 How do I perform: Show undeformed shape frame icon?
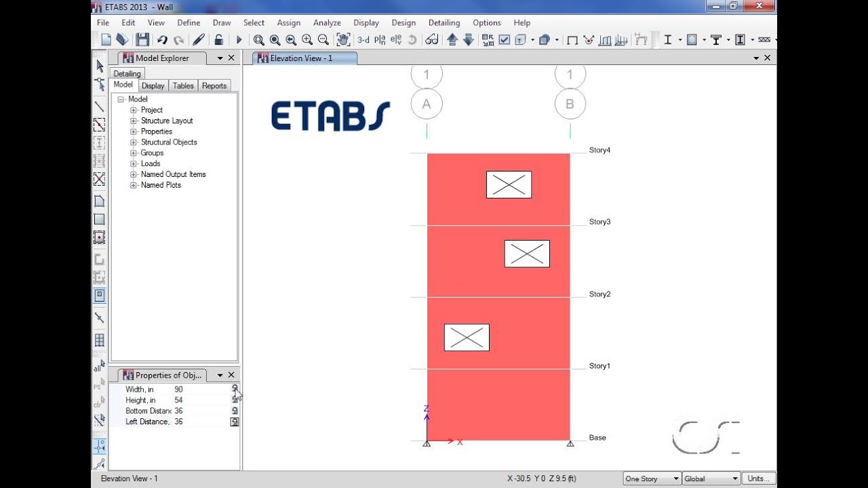[x=572, y=40]
